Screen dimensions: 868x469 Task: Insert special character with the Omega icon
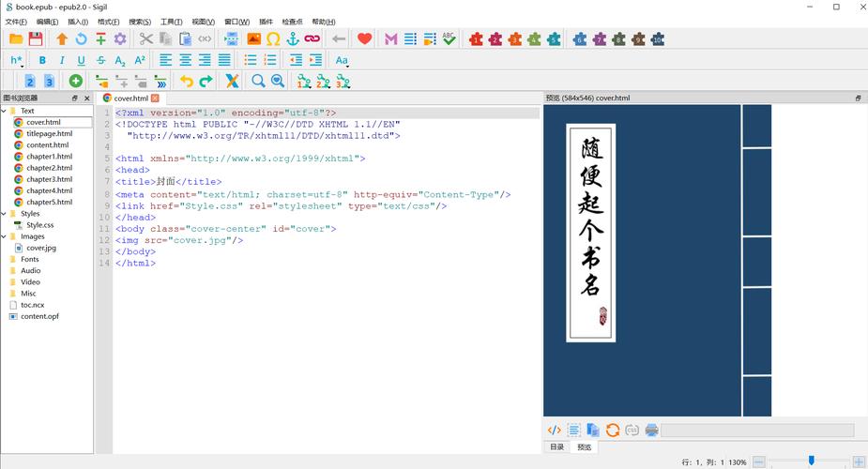[x=273, y=38]
